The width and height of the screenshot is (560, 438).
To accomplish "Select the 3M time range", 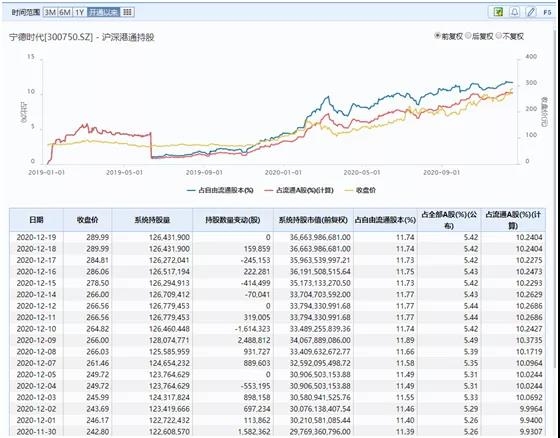I will coord(50,12).
